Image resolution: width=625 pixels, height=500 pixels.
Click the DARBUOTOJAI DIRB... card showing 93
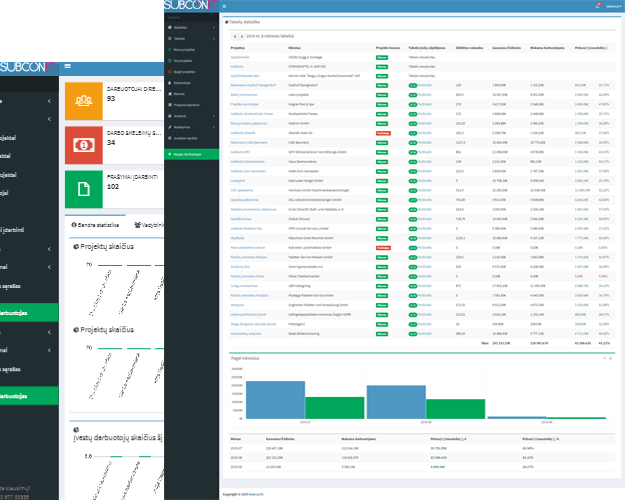114,101
